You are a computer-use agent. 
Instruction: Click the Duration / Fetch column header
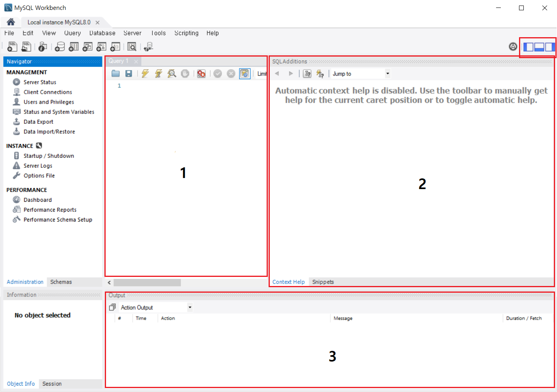coord(524,318)
